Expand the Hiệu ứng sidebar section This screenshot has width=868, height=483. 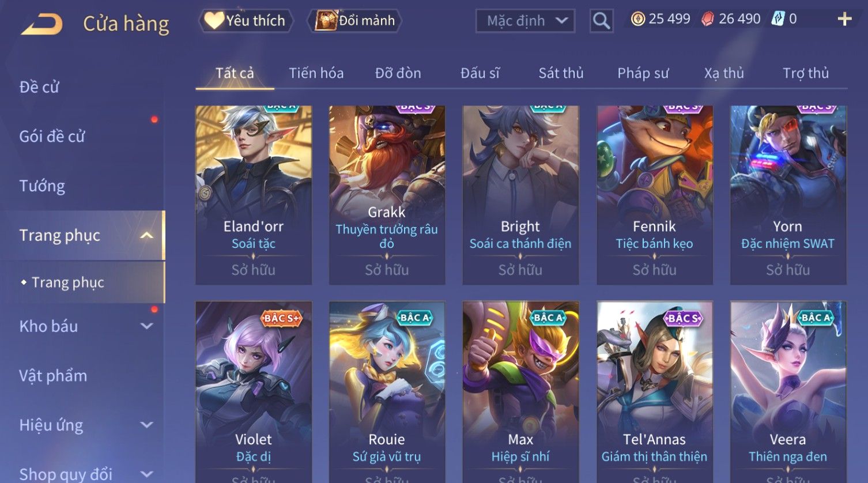coord(147,425)
